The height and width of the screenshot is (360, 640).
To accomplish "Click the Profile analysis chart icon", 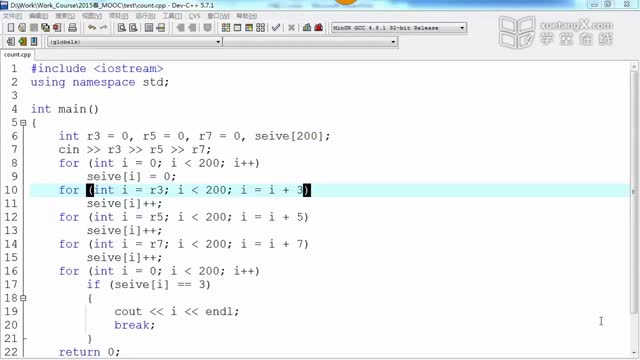I will [x=307, y=28].
